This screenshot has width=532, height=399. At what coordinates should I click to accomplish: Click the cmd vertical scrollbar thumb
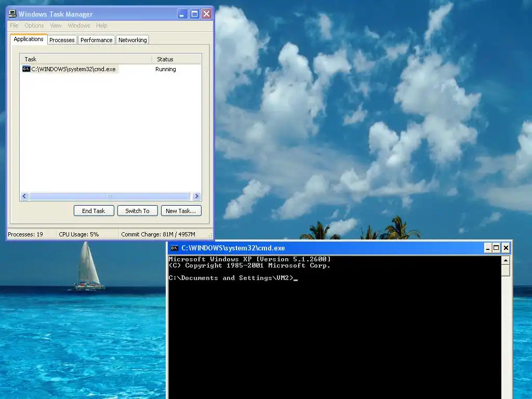[506, 271]
